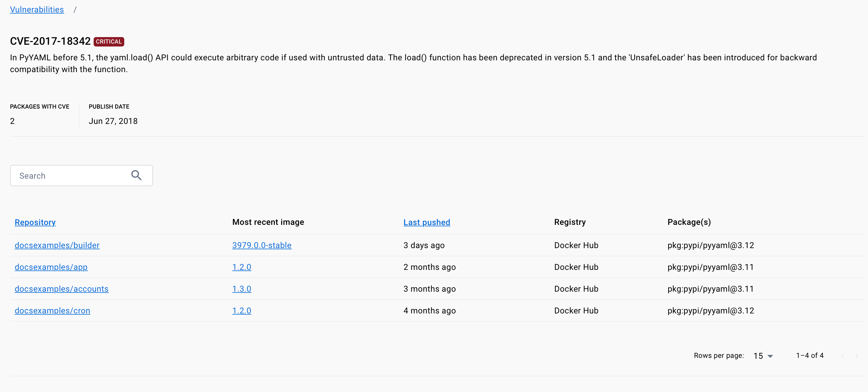Open image 1.2.0 for docsexamples/cron
The width and height of the screenshot is (868, 392).
[x=242, y=310]
